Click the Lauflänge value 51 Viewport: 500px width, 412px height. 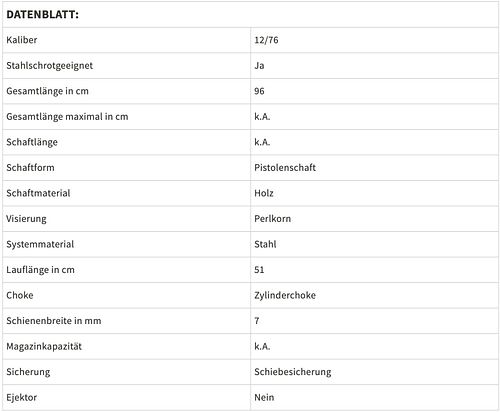[x=259, y=270]
